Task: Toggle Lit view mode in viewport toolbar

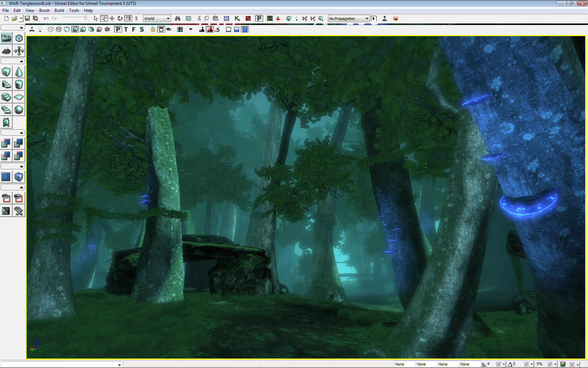Action: click(x=75, y=29)
